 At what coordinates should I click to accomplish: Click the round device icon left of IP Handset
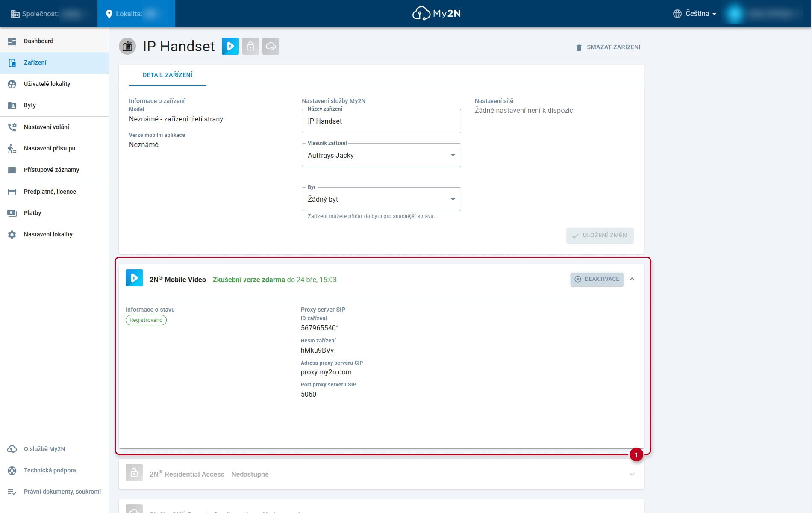pyautogui.click(x=127, y=46)
